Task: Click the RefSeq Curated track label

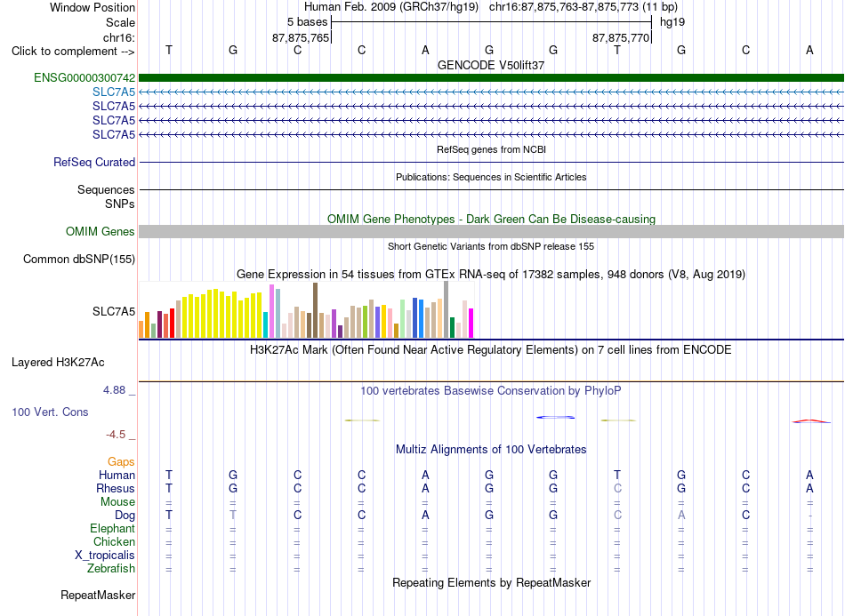Action: pos(94,162)
